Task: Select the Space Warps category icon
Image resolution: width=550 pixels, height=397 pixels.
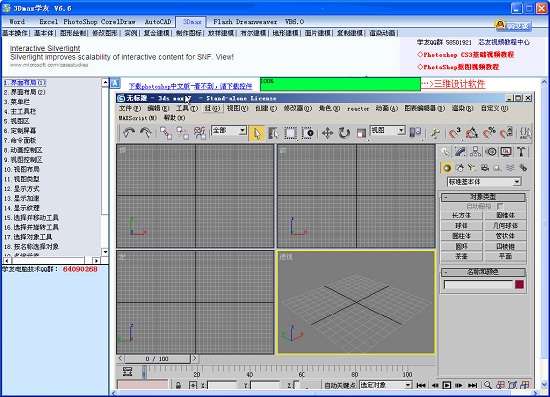Action: coord(510,168)
